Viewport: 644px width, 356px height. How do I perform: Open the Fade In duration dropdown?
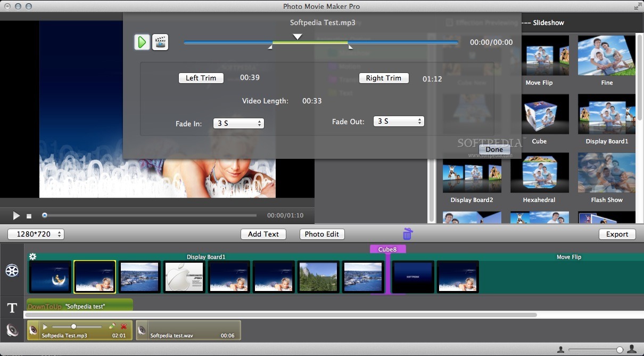pyautogui.click(x=238, y=123)
